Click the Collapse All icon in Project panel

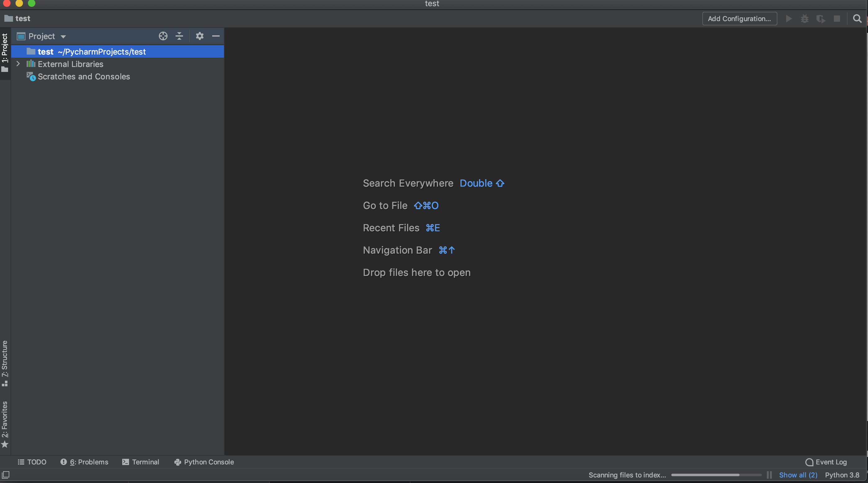[x=179, y=36]
